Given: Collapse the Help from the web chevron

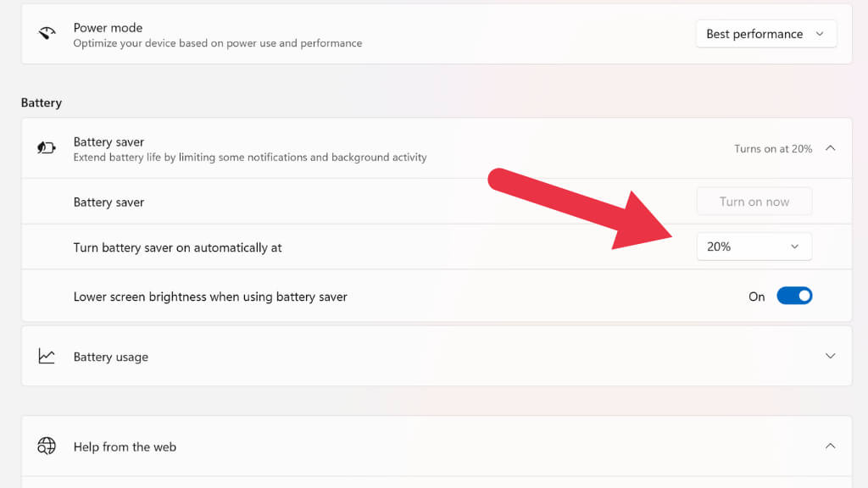Looking at the screenshot, I should [831, 446].
